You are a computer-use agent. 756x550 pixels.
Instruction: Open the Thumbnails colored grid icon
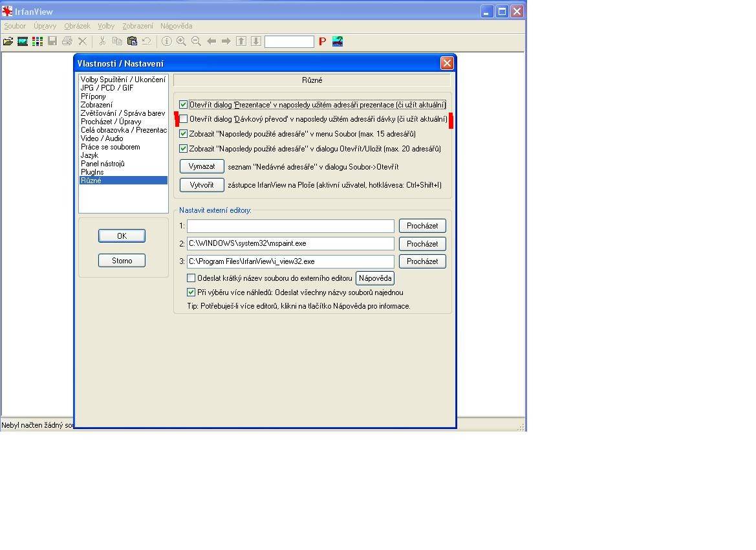pyautogui.click(x=37, y=41)
